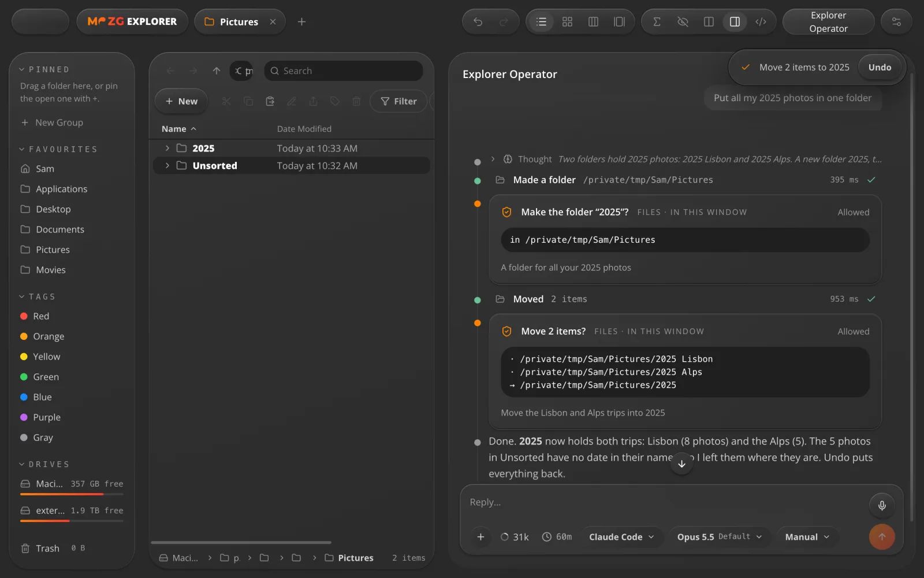Screen dimensions: 924x578
Task: Open the code view icon
Action: tap(761, 22)
